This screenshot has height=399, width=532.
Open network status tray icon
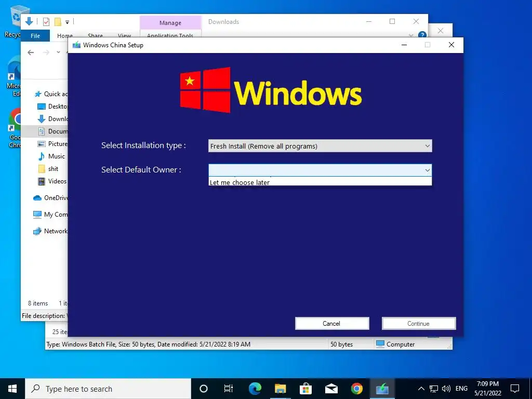click(434, 389)
